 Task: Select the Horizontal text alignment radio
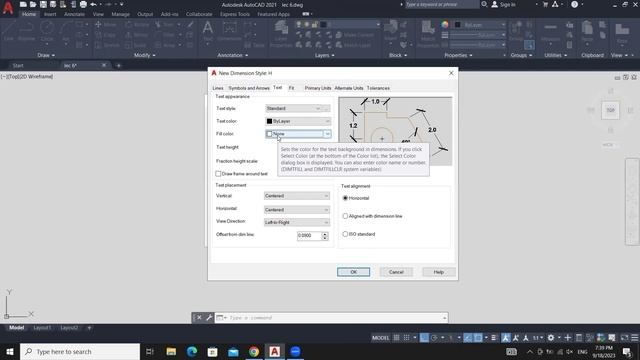[345, 198]
